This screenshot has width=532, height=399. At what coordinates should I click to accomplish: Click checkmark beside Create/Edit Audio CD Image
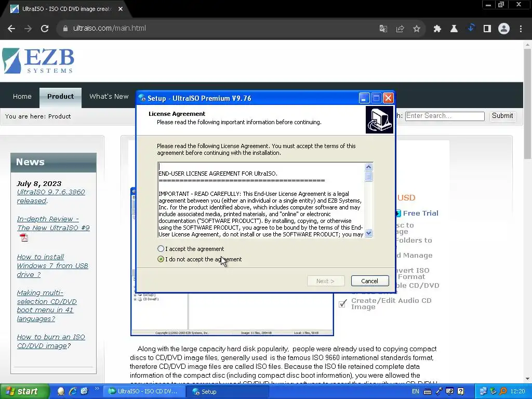coord(343,303)
